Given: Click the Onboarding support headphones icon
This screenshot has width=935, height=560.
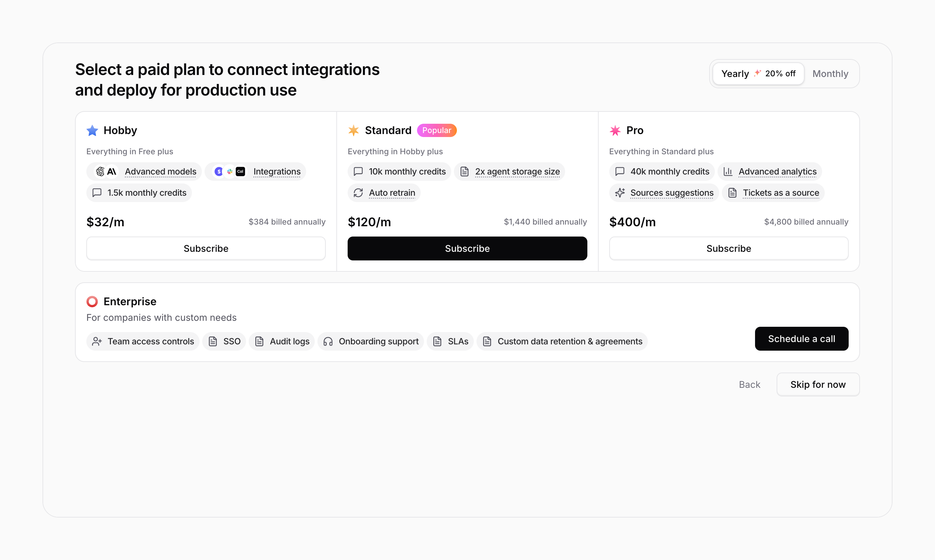Looking at the screenshot, I should point(328,341).
